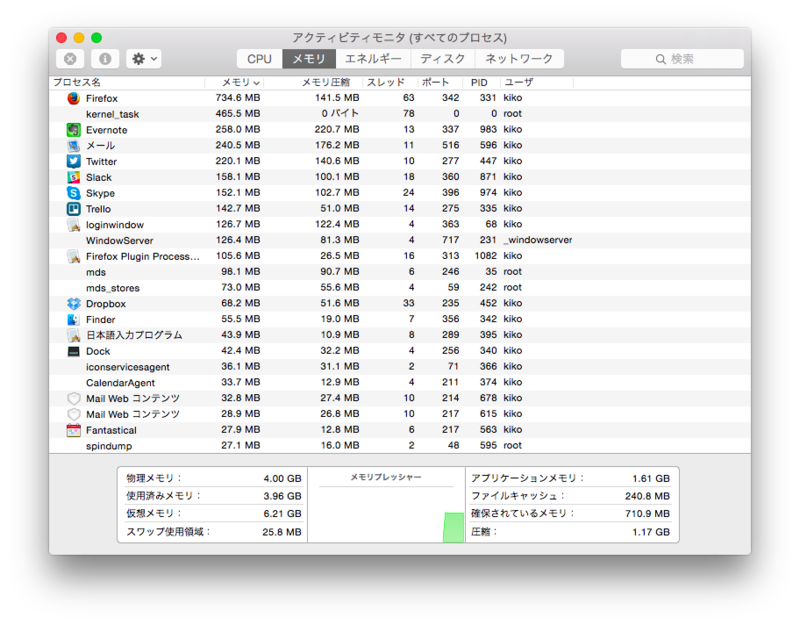Select the WindowServer process row
Viewport: 800px width, 625px height.
(x=400, y=240)
